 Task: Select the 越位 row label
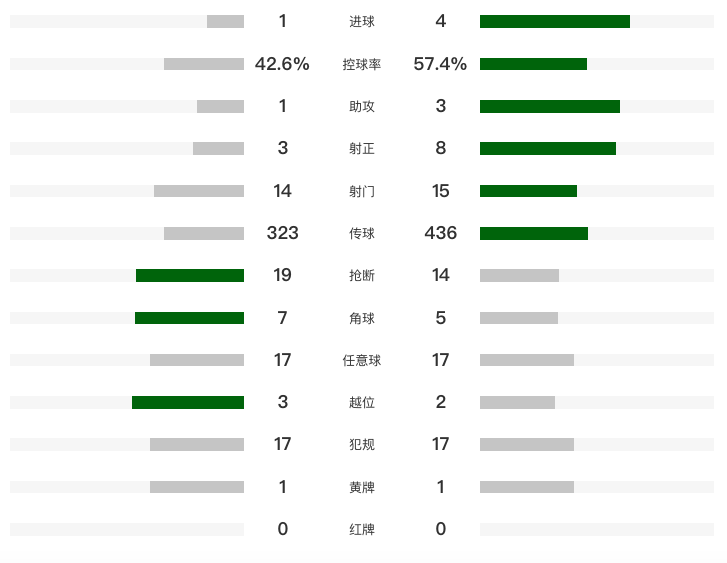(362, 402)
